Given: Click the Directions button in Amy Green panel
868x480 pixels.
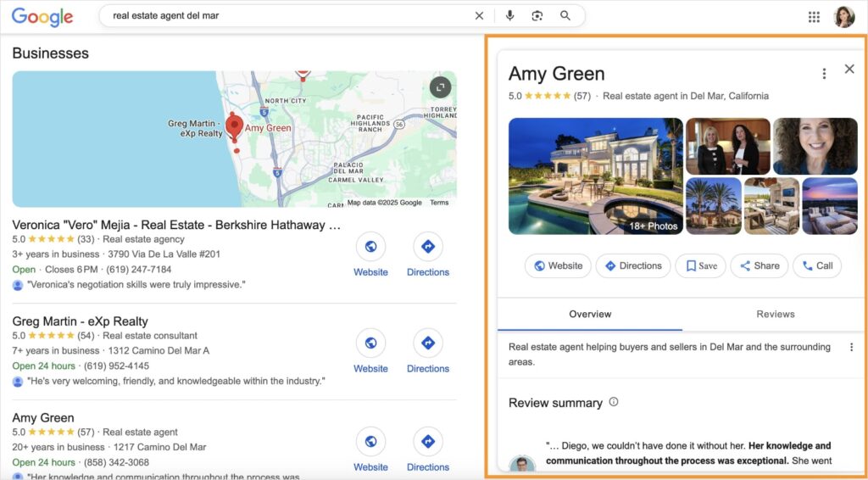Looking at the screenshot, I should (632, 265).
